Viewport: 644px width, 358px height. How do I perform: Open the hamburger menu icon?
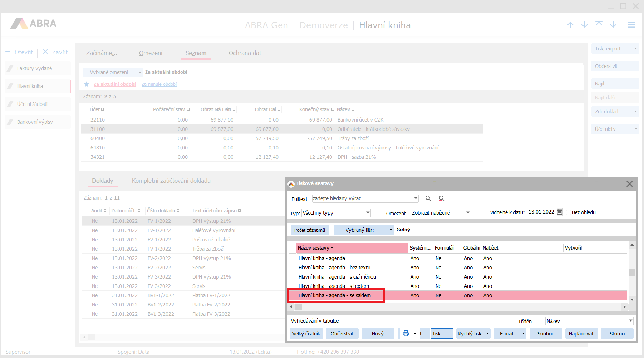[x=631, y=25]
